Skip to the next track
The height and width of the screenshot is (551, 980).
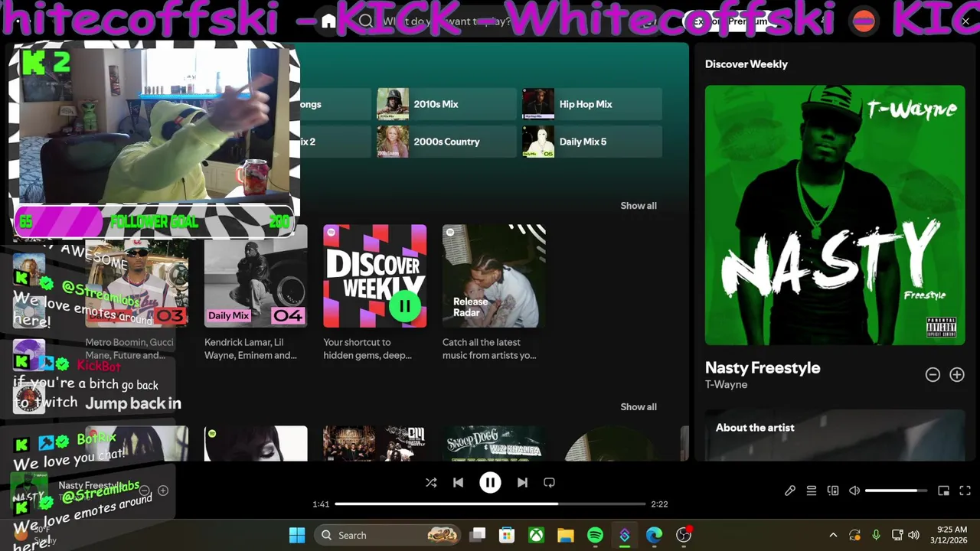pos(522,483)
